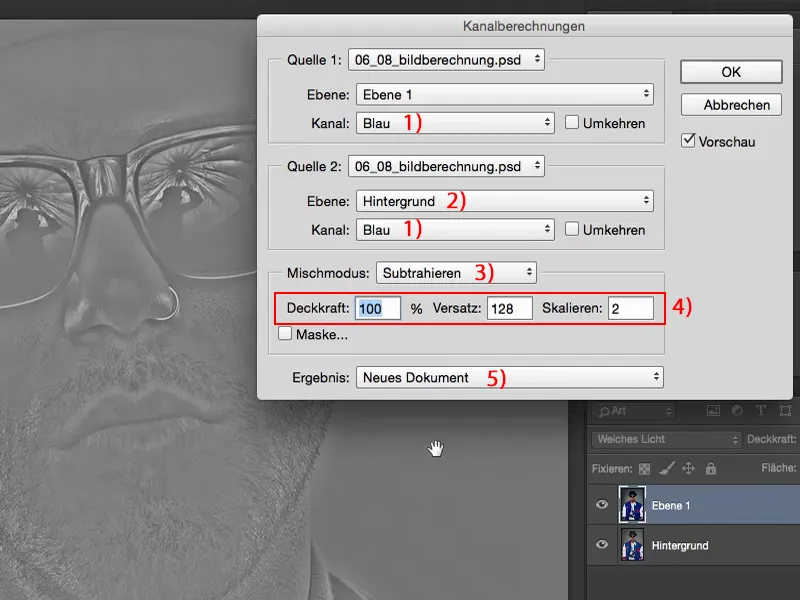Open Weiches Licht blend mode dropdown

[666, 439]
